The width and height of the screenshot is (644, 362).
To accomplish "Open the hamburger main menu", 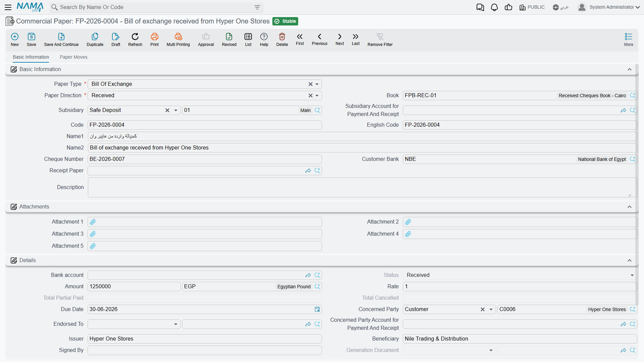I will point(8,7).
